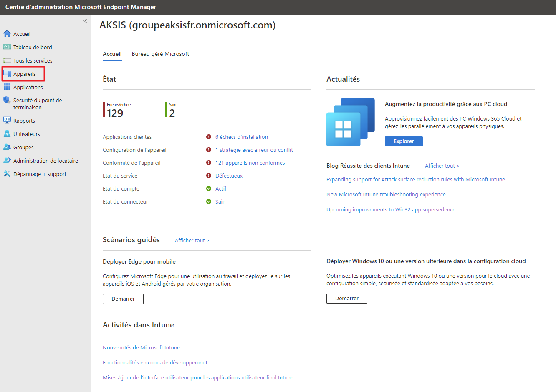Image resolution: width=556 pixels, height=392 pixels.
Task: Open the Actif account status link
Action: point(221,188)
